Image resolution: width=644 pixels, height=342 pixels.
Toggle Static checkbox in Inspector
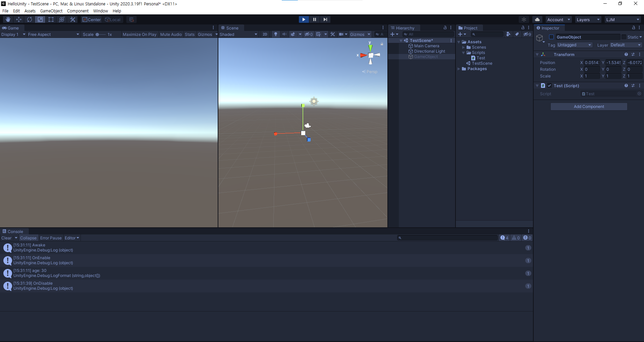coord(624,37)
